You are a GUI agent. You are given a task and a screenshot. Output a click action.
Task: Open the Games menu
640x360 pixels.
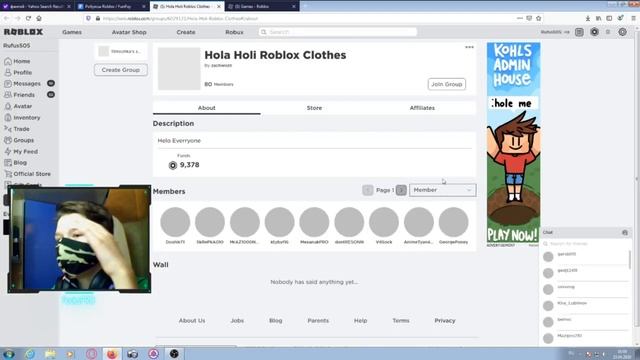click(x=72, y=32)
